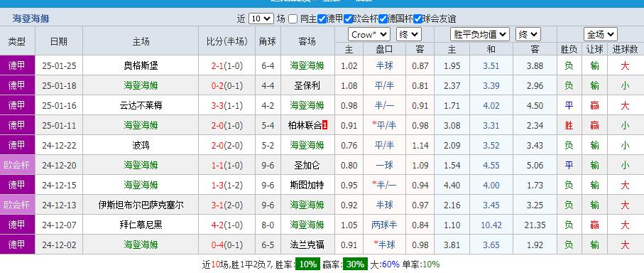Click the 欧会杯 label in the 24-12-13 row
The height and width of the screenshot is (273, 644).
pos(17,205)
